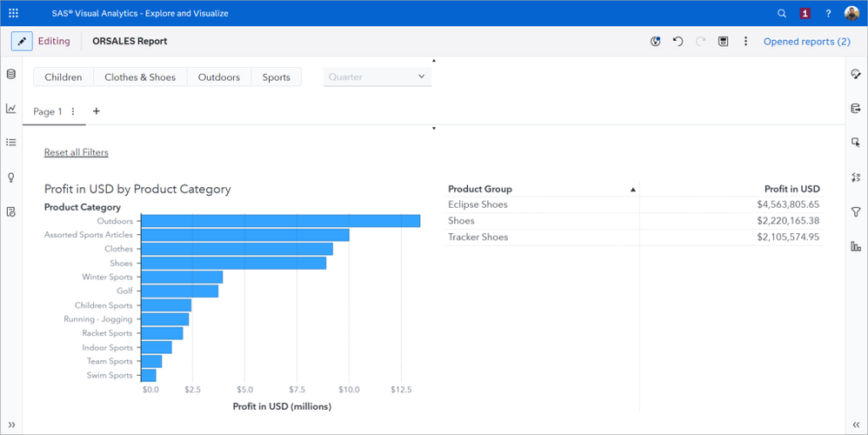Select the Page 1 tab
868x435 pixels.
coord(47,111)
